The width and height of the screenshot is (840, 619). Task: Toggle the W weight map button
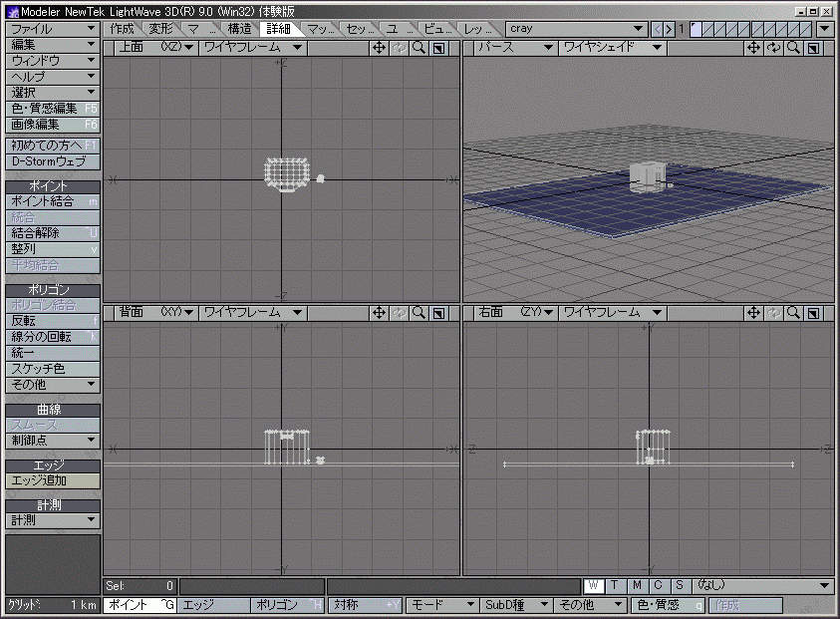coord(594,586)
